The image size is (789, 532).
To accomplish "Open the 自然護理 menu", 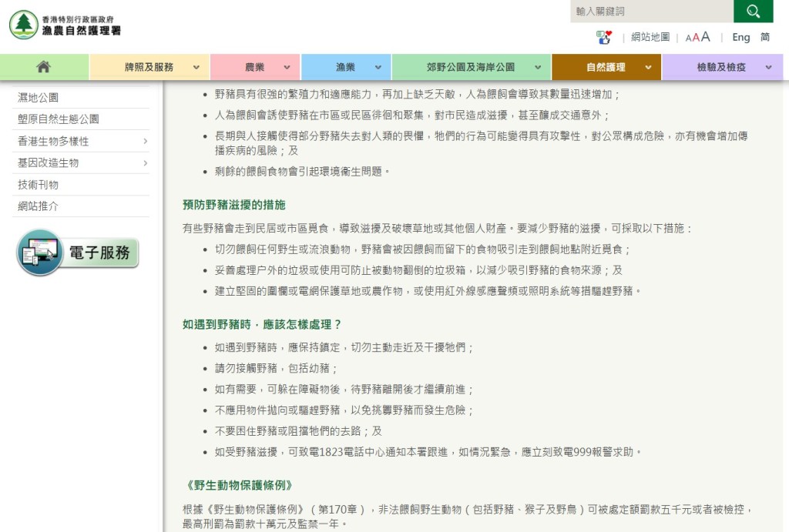I will (x=606, y=67).
